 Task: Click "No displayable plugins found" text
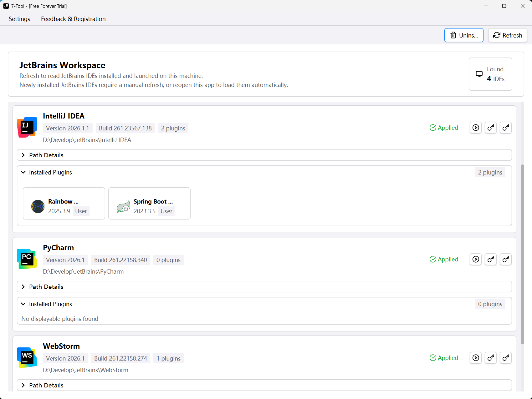[60, 319]
